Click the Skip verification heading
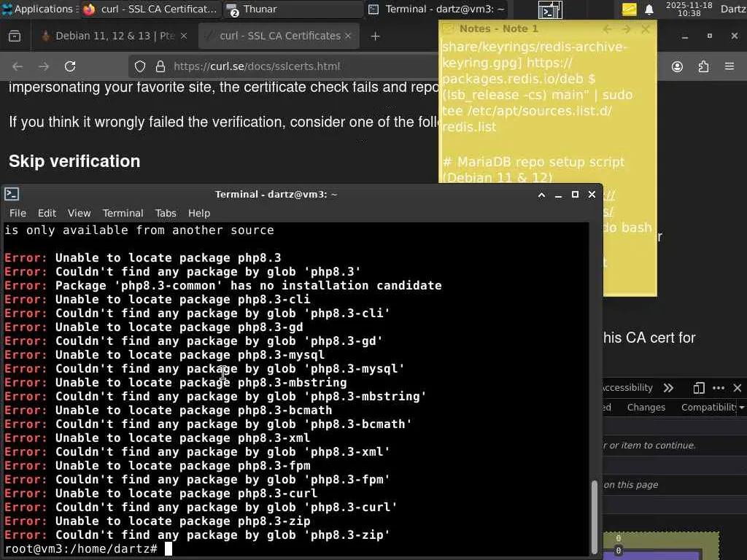 [x=74, y=161]
